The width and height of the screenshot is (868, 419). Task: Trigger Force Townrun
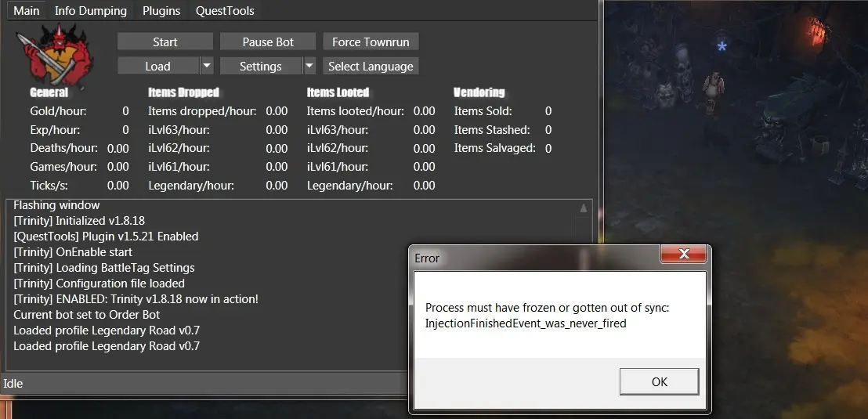(371, 42)
